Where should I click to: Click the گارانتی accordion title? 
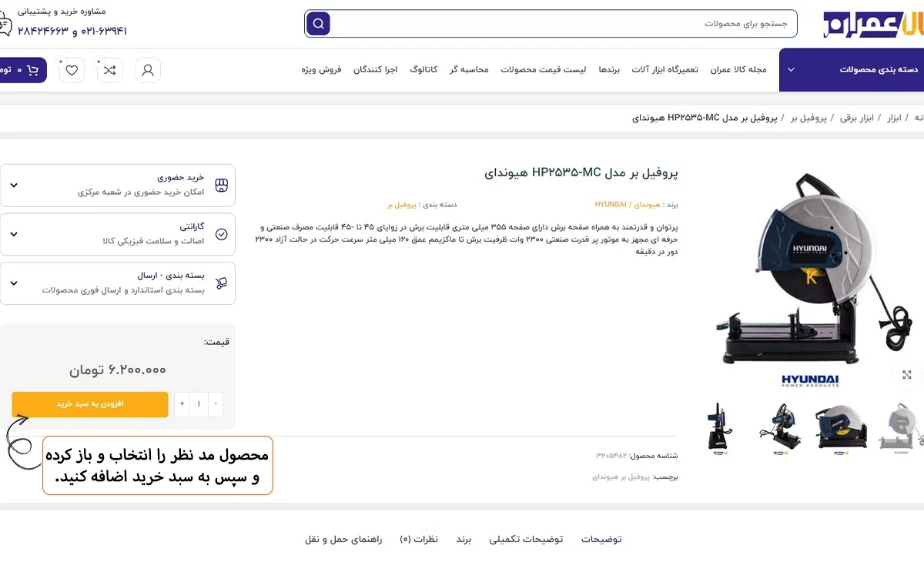(192, 226)
